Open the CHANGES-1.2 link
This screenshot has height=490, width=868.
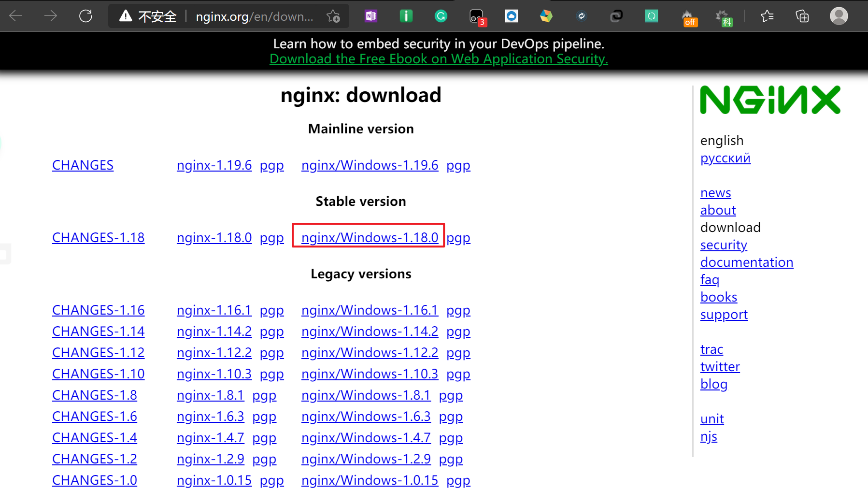(x=94, y=459)
